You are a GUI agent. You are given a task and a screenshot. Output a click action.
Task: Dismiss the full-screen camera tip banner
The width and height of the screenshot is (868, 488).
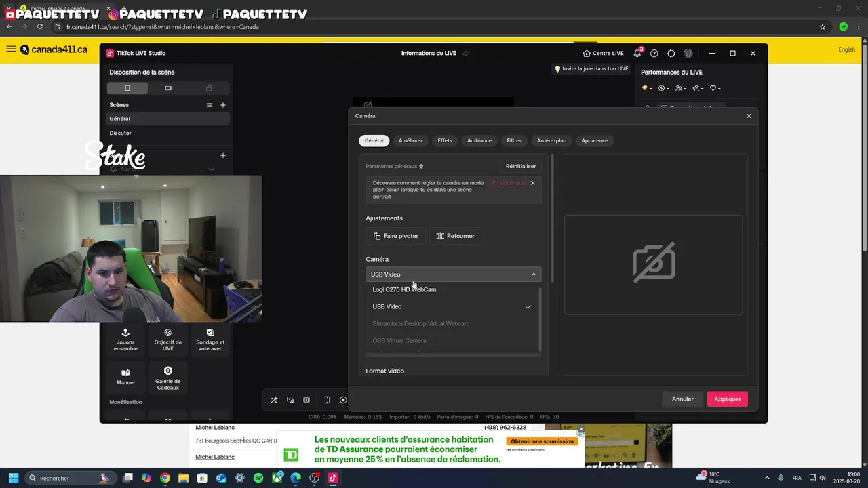(x=532, y=183)
